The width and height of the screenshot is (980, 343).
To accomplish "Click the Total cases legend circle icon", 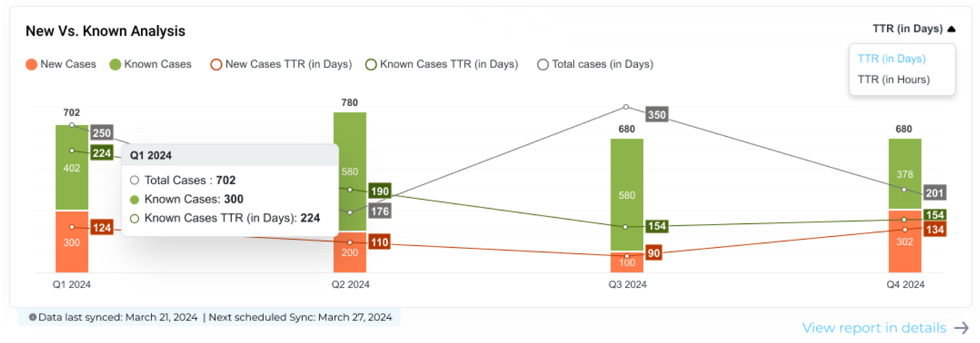I will click(542, 64).
